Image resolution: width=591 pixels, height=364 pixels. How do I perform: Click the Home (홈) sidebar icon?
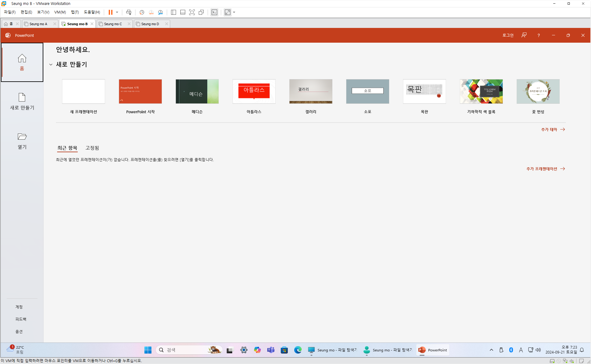[x=22, y=62]
